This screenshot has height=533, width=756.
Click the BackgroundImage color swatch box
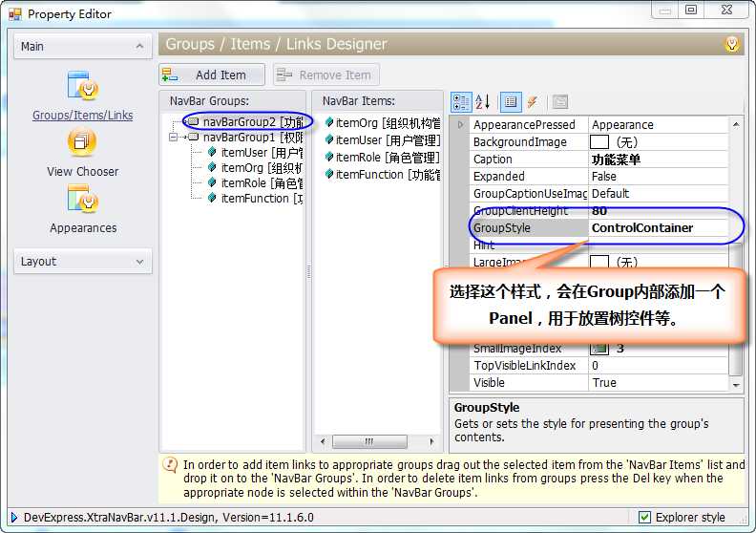[x=599, y=141]
